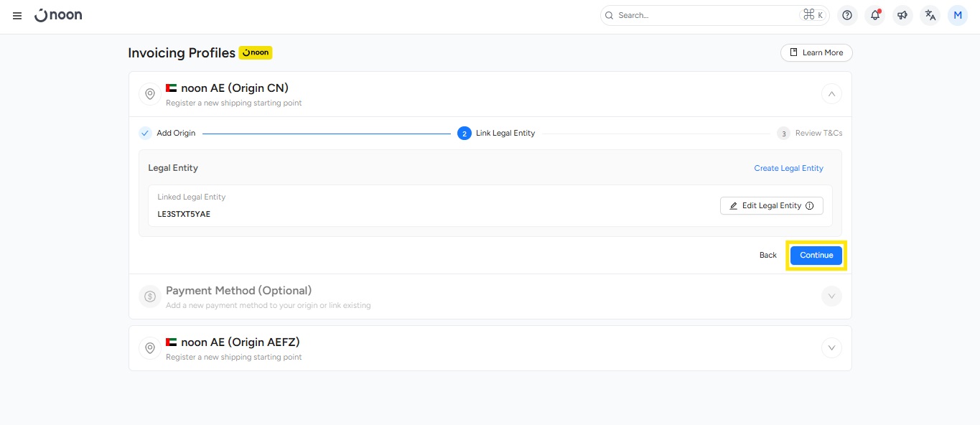The width and height of the screenshot is (980, 425).
Task: Click location pin icon for Origin CN
Action: [150, 94]
